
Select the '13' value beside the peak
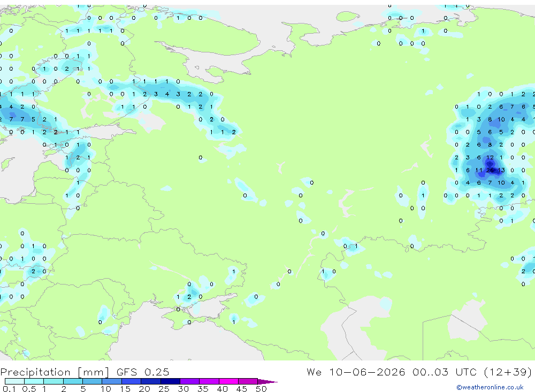click(501, 170)
